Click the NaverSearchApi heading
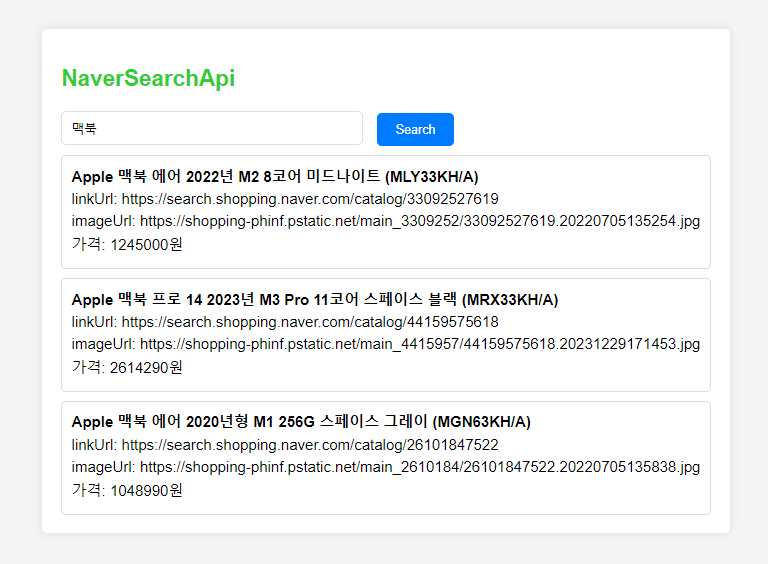This screenshot has height=564, width=768. click(x=148, y=78)
